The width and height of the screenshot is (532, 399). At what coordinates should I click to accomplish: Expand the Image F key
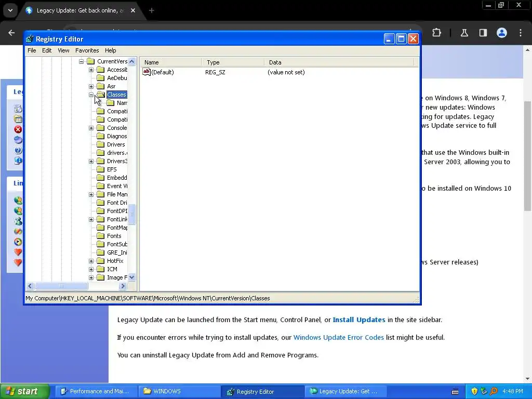tap(91, 277)
